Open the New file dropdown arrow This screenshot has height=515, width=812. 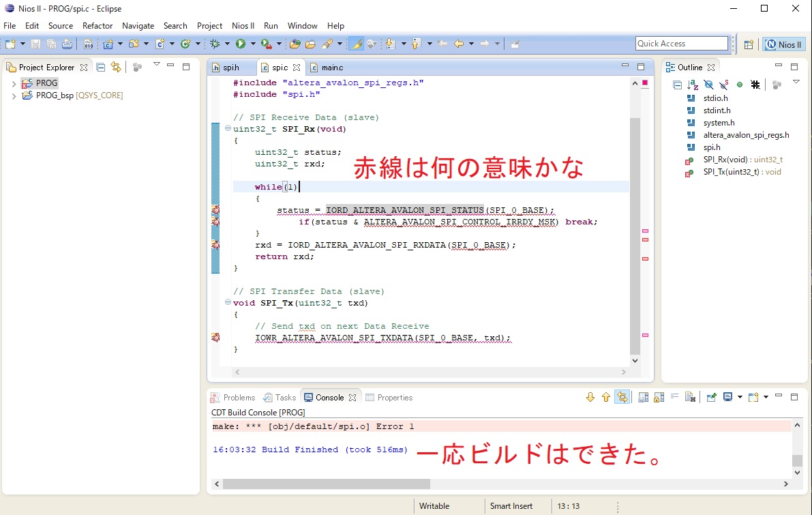tap(22, 44)
